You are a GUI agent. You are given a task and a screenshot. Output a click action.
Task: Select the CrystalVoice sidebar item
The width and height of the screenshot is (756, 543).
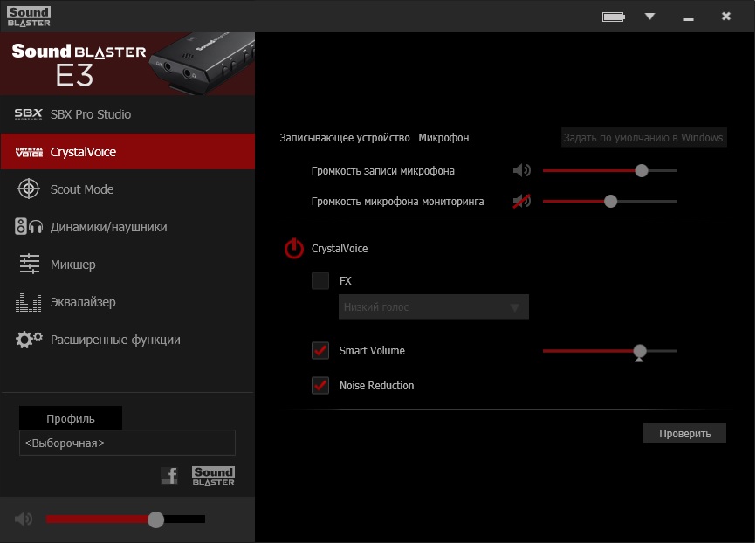[127, 152]
